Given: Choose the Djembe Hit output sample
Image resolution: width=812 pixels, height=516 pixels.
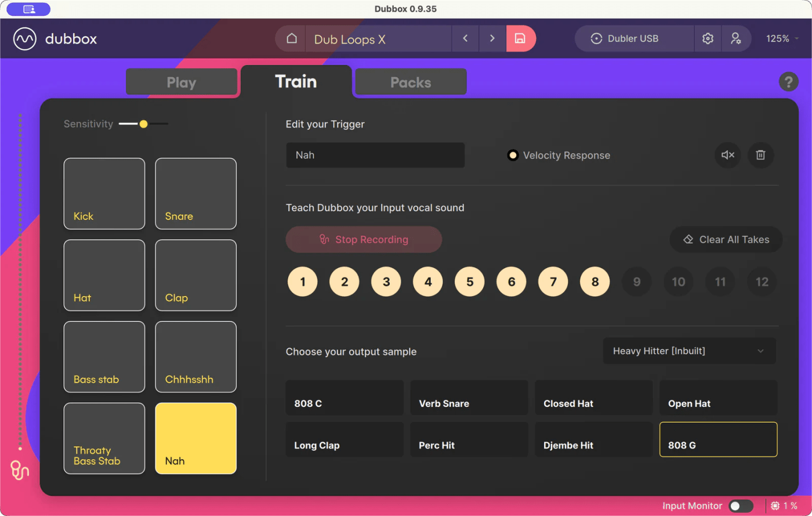Looking at the screenshot, I should (x=593, y=439).
